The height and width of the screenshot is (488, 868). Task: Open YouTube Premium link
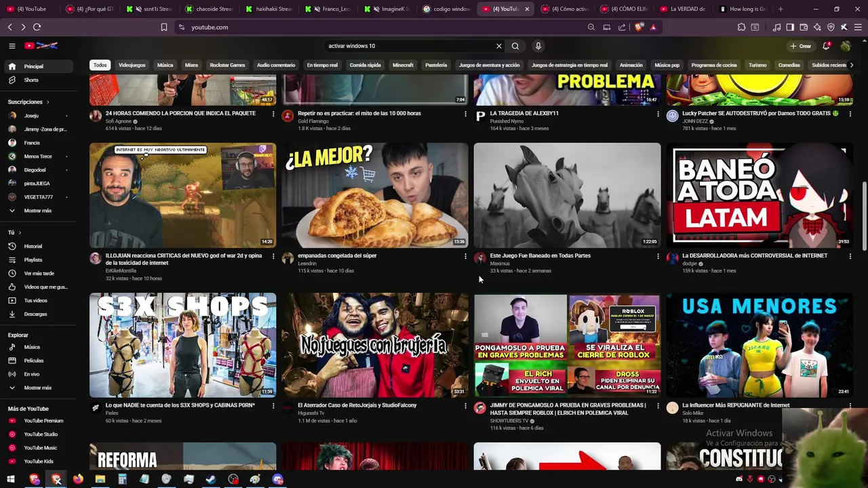pyautogui.click(x=40, y=421)
